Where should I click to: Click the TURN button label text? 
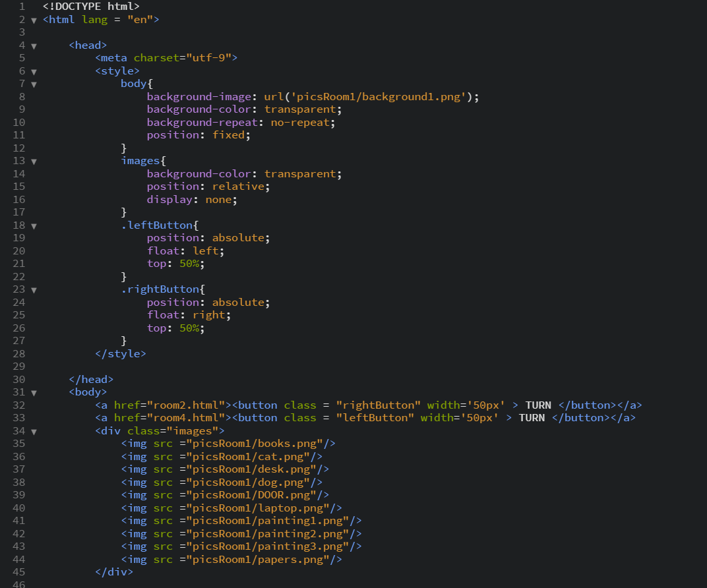click(538, 405)
